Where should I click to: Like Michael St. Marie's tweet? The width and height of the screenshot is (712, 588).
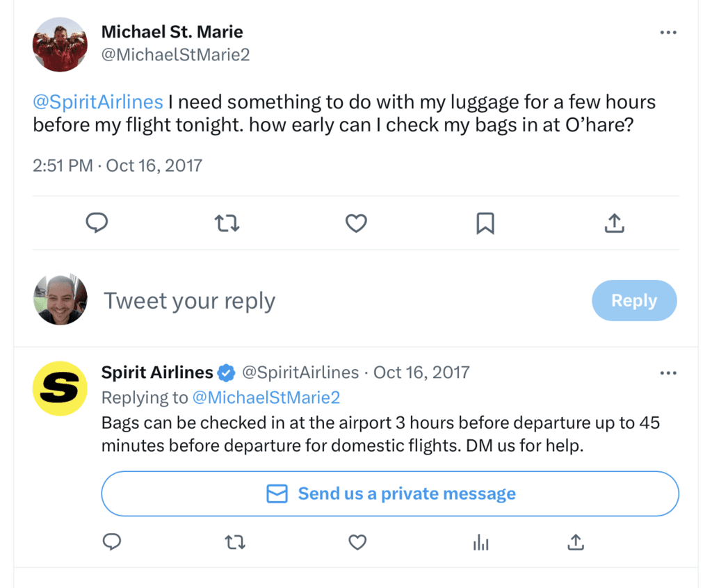356,223
